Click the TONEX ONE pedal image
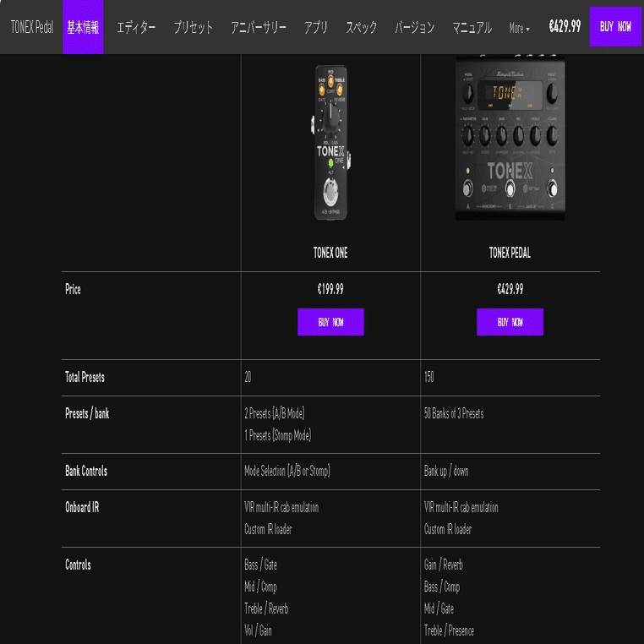This screenshot has width=644, height=644. [x=330, y=142]
